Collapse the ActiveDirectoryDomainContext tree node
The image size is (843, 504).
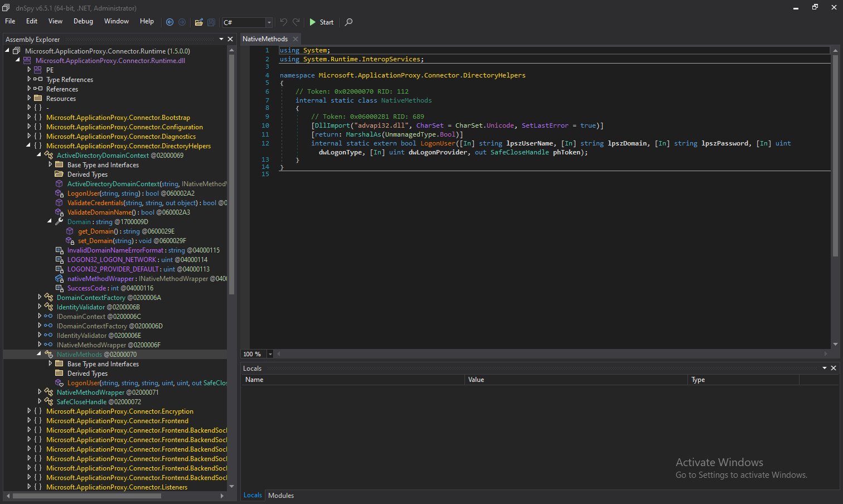39,155
